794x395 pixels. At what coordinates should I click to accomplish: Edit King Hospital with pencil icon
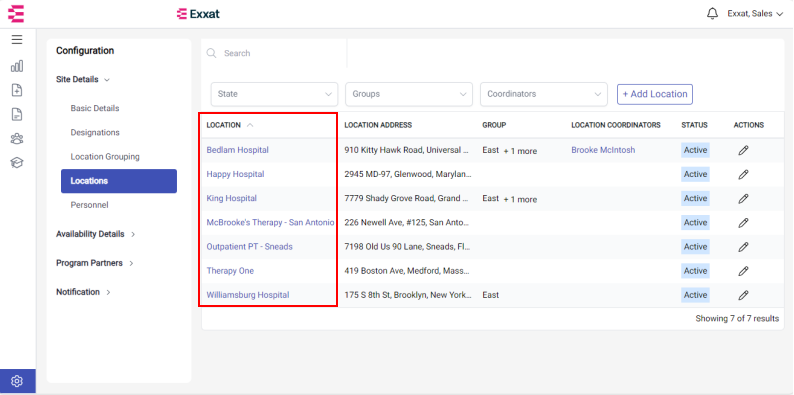743,199
